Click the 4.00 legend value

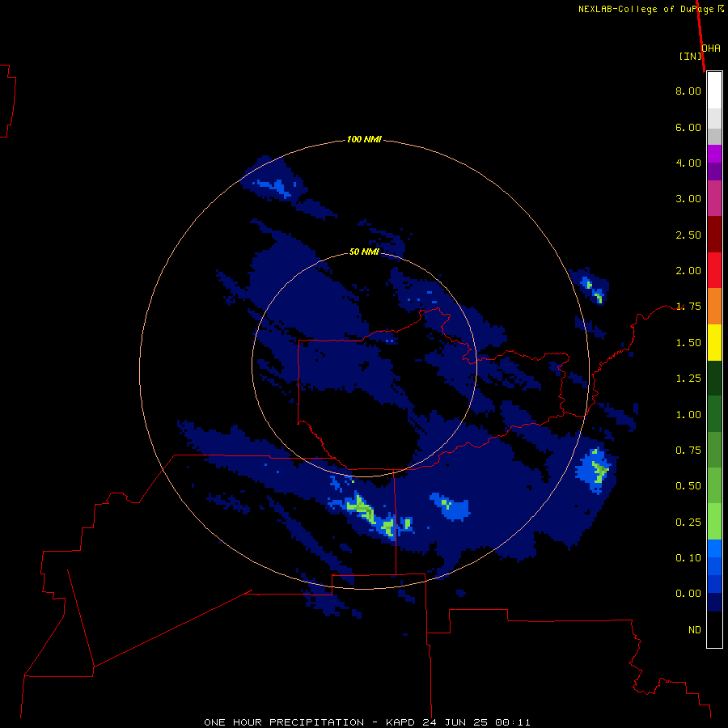[x=688, y=163]
